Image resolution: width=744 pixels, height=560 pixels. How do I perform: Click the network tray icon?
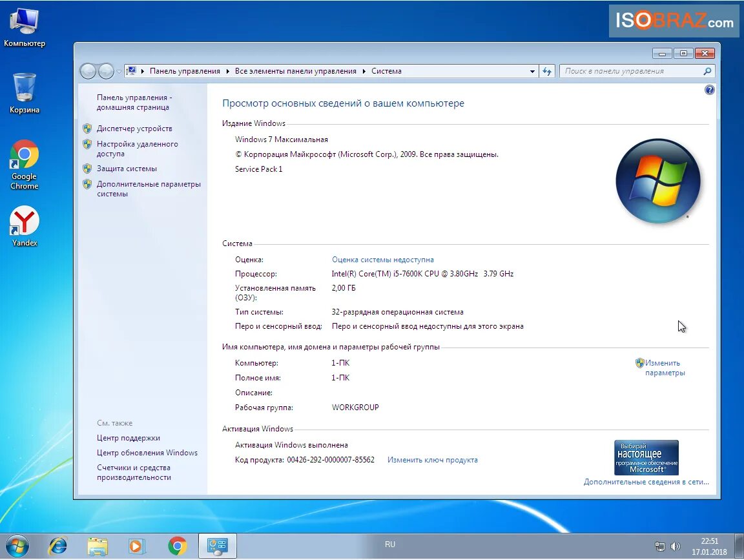(659, 546)
